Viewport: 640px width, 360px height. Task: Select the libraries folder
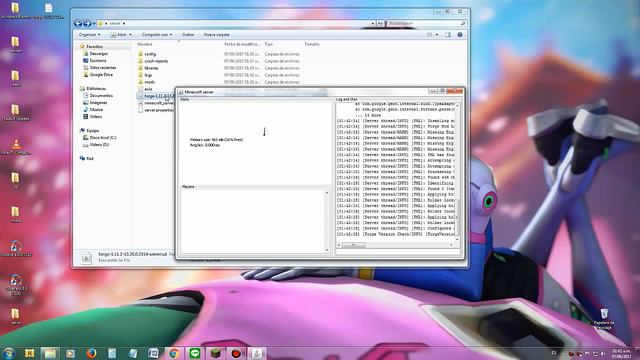pos(151,68)
